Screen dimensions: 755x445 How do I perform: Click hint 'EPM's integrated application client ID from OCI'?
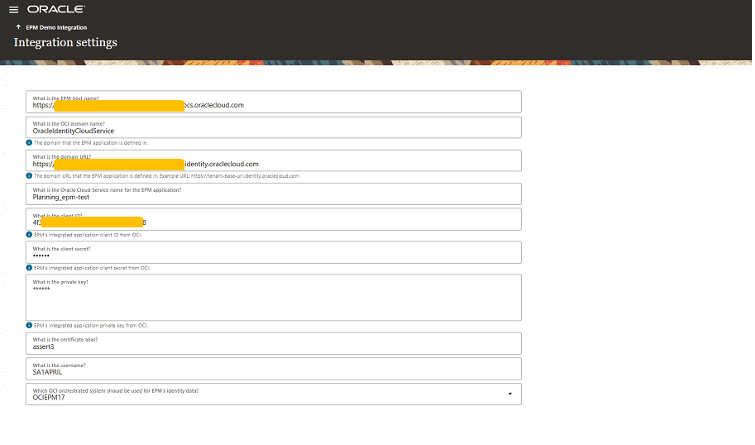pos(88,235)
